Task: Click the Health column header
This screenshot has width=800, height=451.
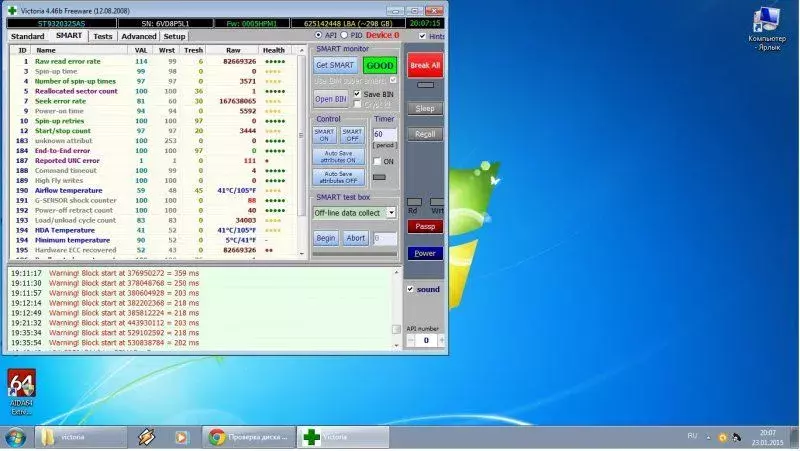Action: click(274, 50)
